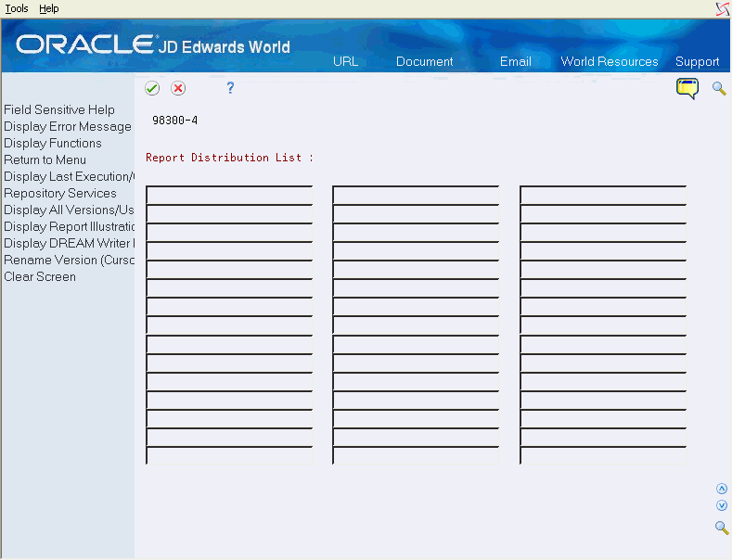The image size is (732, 560).
Task: Open the Tools menu
Action: click(x=17, y=8)
